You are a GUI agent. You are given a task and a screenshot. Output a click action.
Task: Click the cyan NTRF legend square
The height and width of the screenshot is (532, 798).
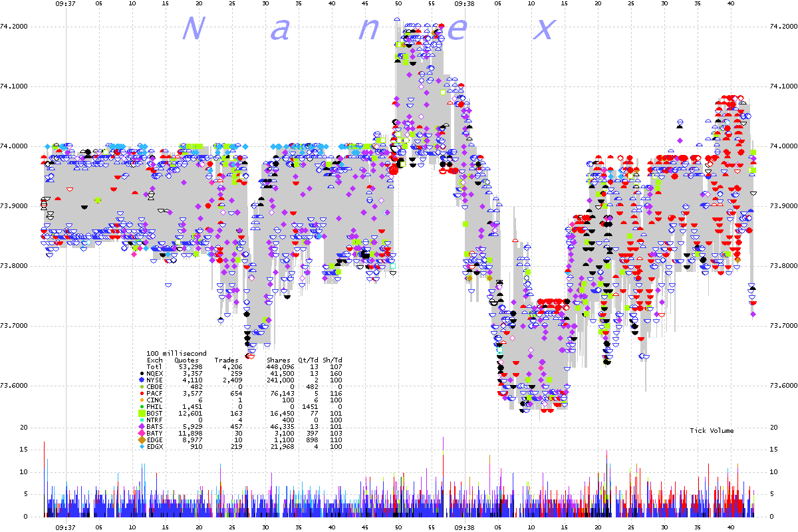140,420
